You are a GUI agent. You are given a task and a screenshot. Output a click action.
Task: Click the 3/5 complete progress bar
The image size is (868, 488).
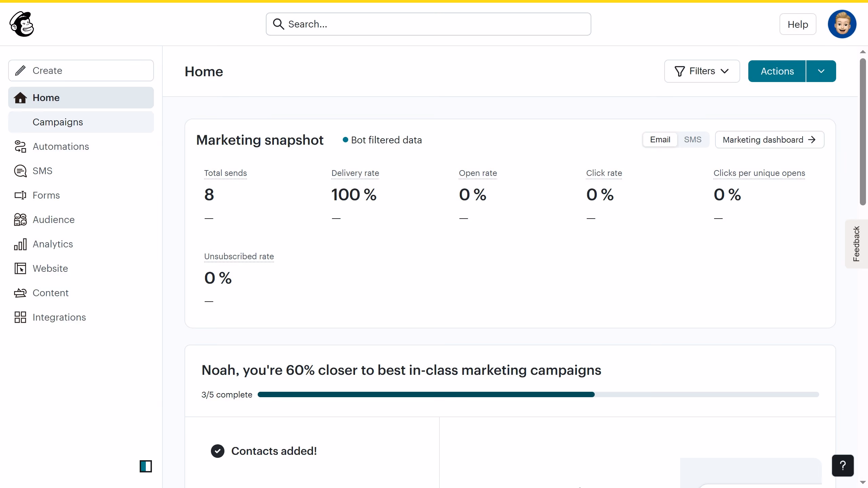[538, 394]
